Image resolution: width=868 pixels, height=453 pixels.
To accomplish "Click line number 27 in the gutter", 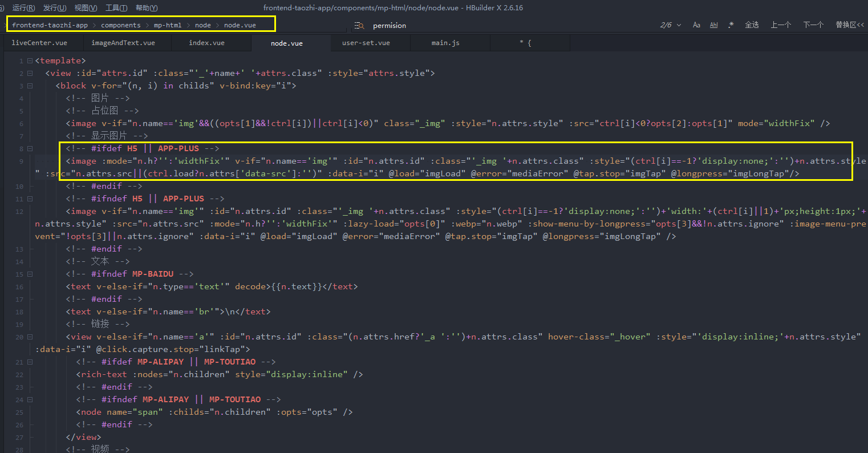I will tap(20, 438).
